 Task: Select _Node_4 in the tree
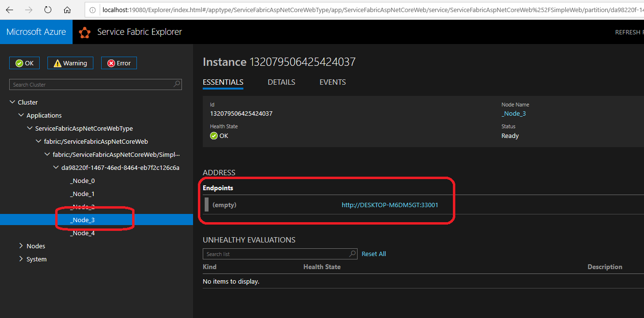82,233
